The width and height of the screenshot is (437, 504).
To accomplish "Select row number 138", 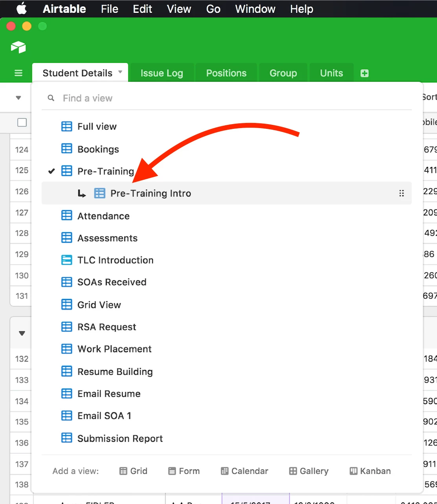I will tap(22, 484).
